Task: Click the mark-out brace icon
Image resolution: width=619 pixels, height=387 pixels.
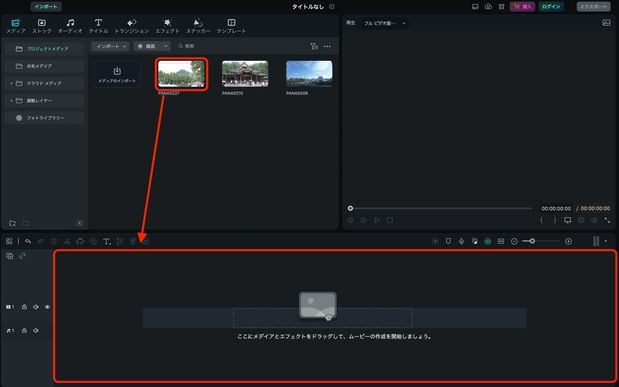Action: 555,220
